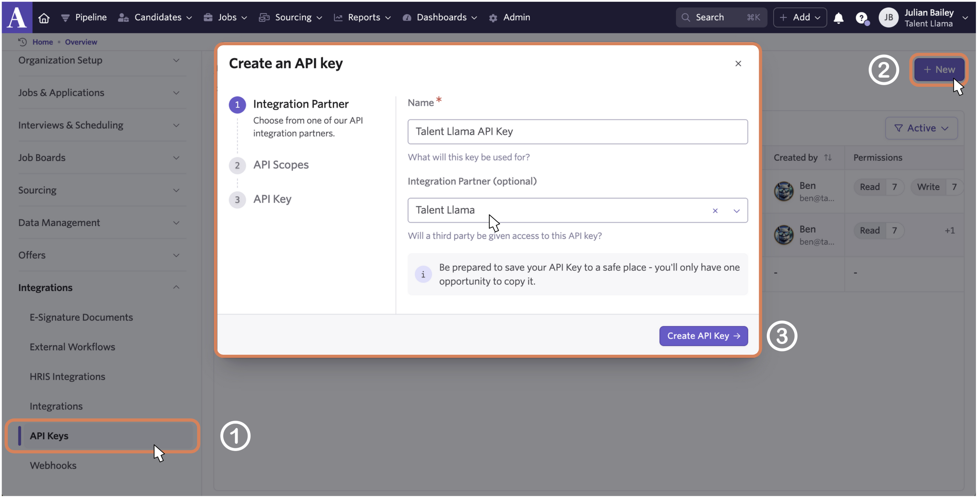The height and width of the screenshot is (500, 980).
Task: Click the help question mark icon
Action: (x=861, y=18)
